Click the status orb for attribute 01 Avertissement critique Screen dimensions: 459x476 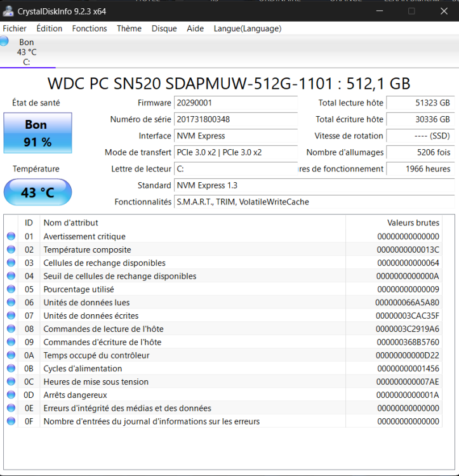coord(11,236)
